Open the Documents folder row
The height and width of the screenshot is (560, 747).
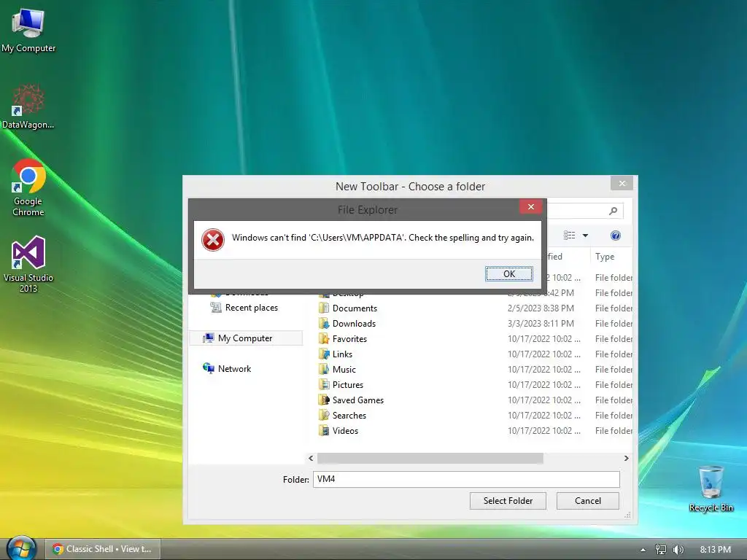pyautogui.click(x=475, y=308)
